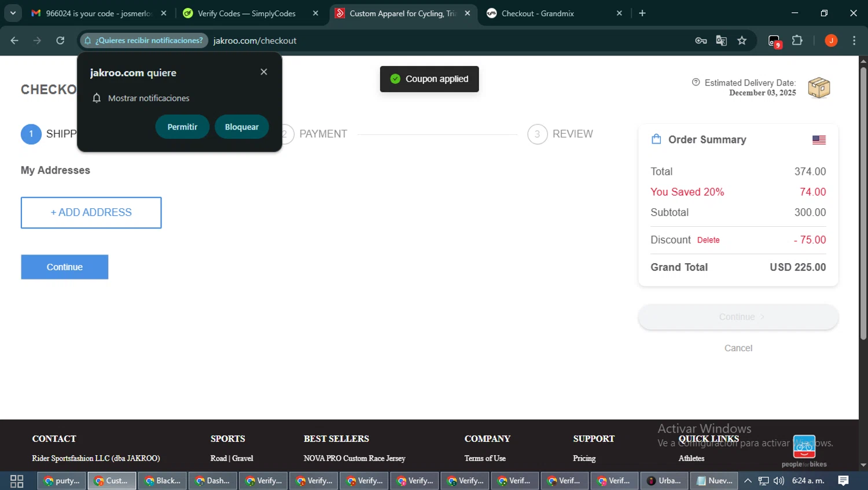
Task: Open the Road | Gravel footer link
Action: pos(231,458)
